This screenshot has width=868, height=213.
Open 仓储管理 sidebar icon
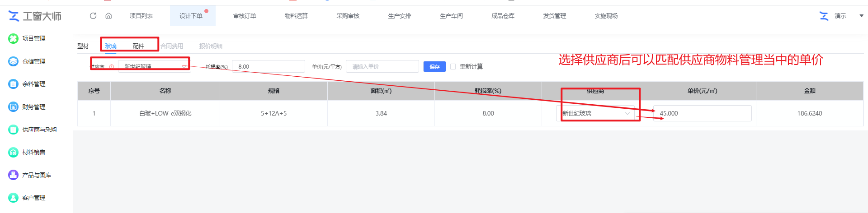[x=13, y=61]
